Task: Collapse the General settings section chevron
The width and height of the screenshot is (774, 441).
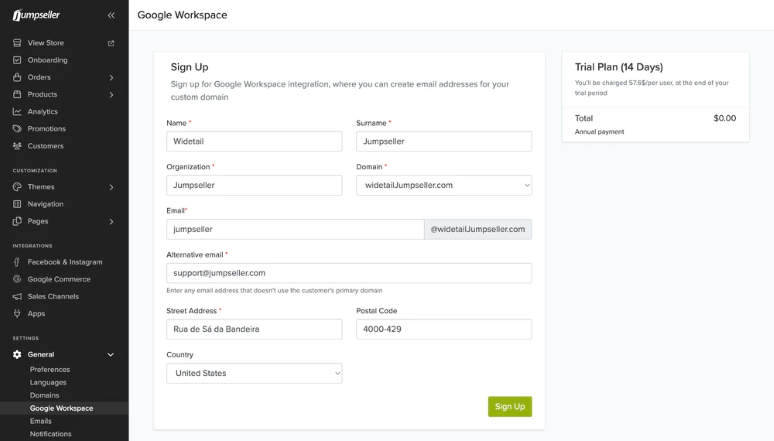Action: tap(111, 354)
